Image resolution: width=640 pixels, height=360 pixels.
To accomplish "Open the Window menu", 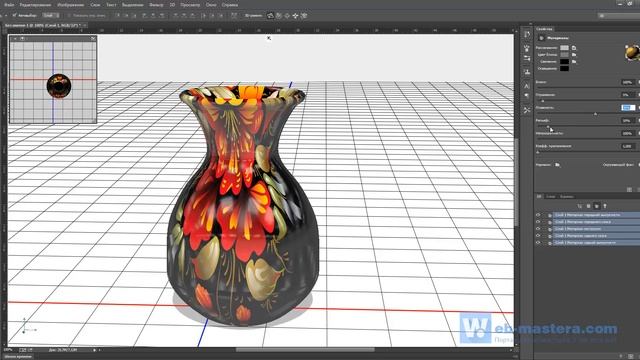I will pos(211,5).
